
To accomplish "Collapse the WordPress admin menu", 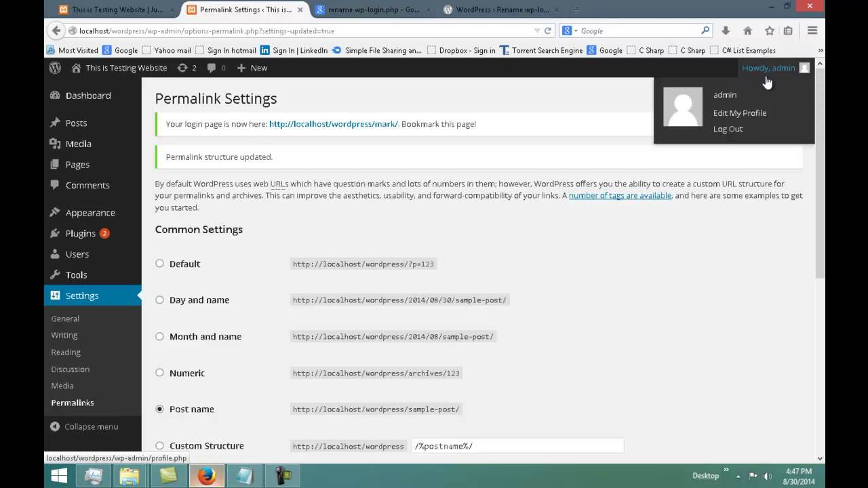I will pos(84,426).
